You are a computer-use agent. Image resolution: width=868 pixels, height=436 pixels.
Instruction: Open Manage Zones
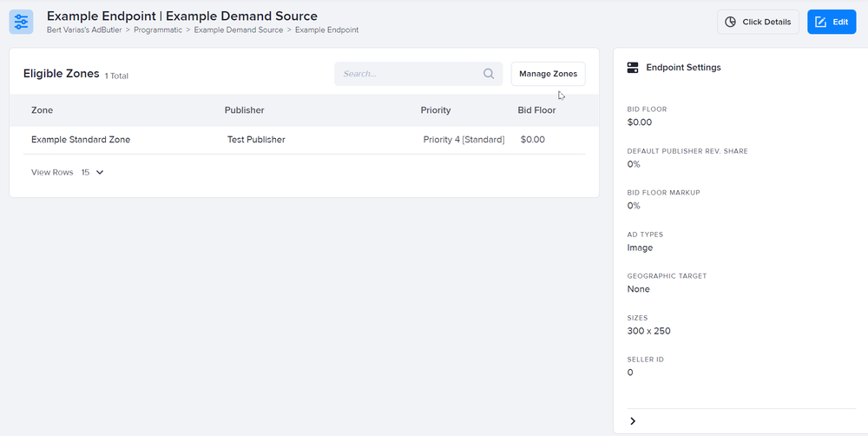coord(548,74)
